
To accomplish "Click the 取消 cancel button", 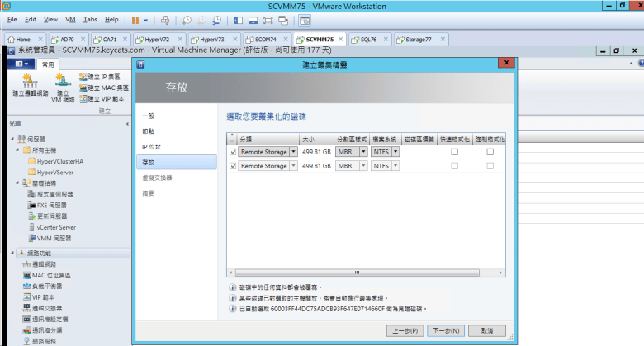I will pyautogui.click(x=486, y=330).
